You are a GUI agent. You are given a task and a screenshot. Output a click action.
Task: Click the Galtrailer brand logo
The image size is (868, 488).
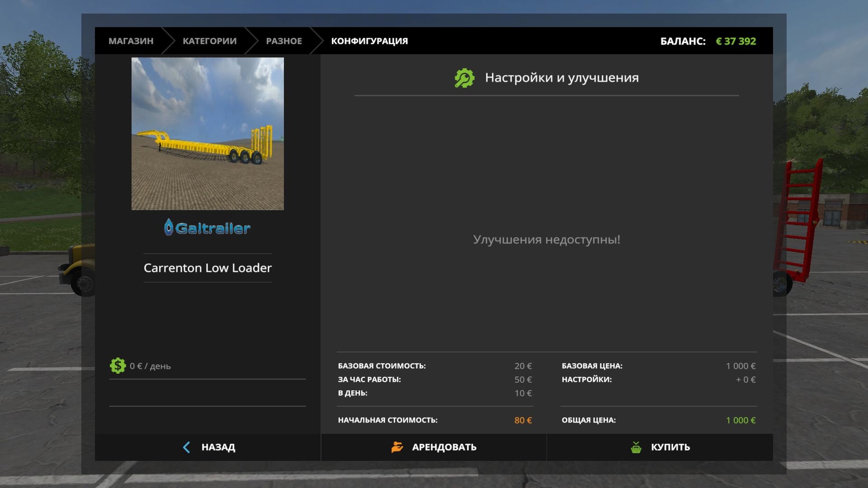click(207, 227)
